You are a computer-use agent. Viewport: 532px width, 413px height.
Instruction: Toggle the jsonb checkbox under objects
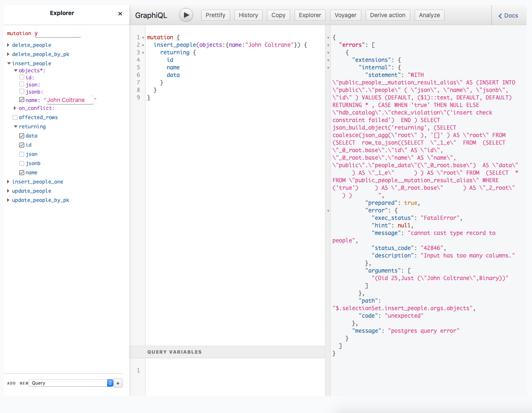pos(22,91)
